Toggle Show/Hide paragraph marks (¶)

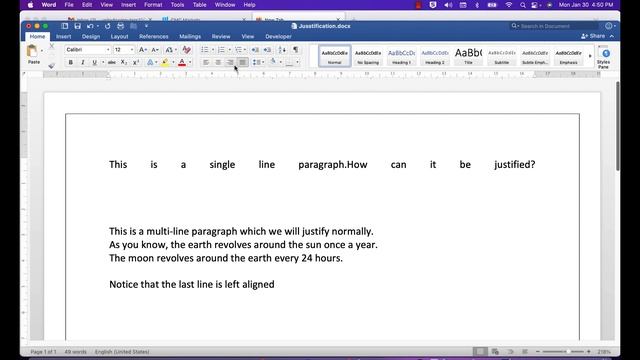point(296,50)
